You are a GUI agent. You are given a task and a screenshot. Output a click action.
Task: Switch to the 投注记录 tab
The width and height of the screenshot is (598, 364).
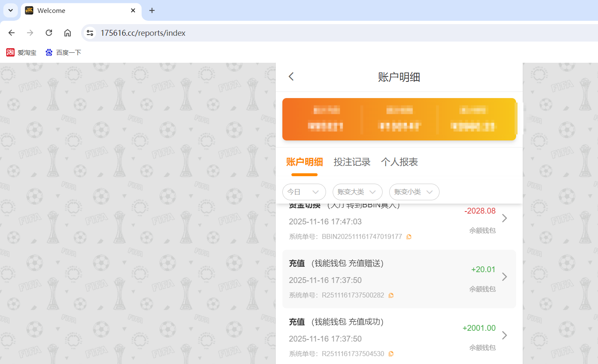pyautogui.click(x=352, y=162)
